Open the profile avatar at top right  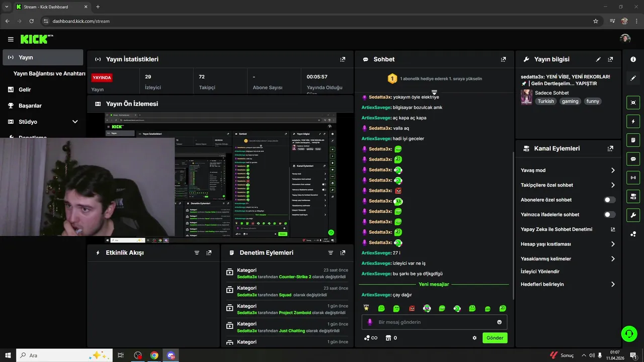[x=625, y=39]
